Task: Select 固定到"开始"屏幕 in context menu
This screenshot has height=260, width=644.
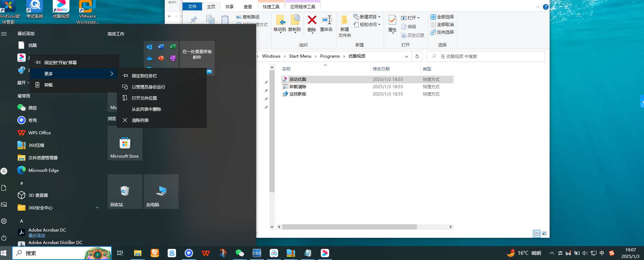Action: pyautogui.click(x=74, y=62)
